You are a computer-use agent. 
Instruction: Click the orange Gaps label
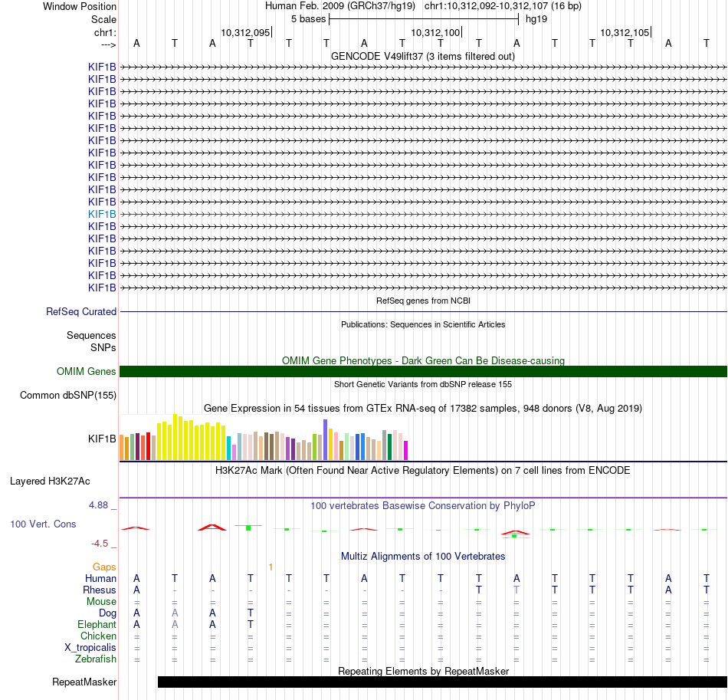[104, 567]
